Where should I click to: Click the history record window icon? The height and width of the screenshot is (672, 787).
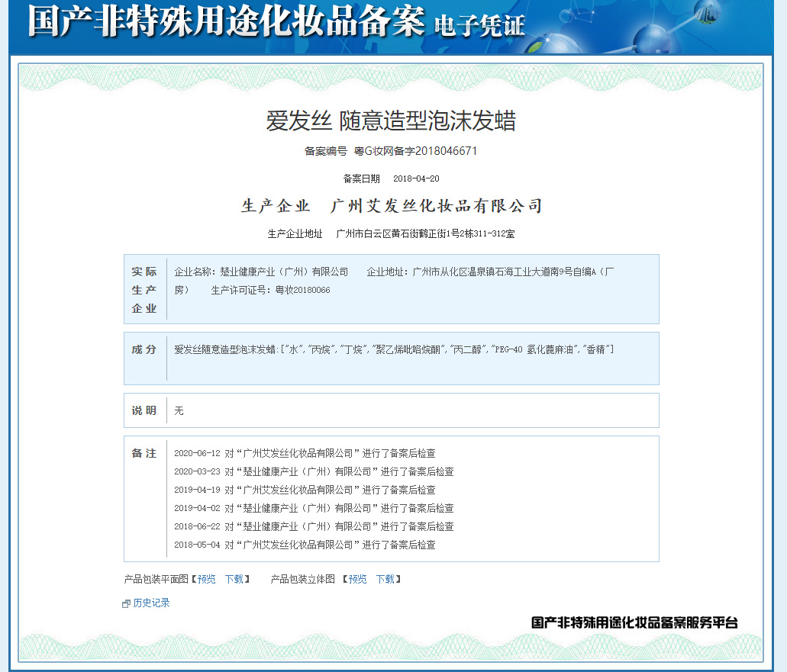click(x=127, y=604)
